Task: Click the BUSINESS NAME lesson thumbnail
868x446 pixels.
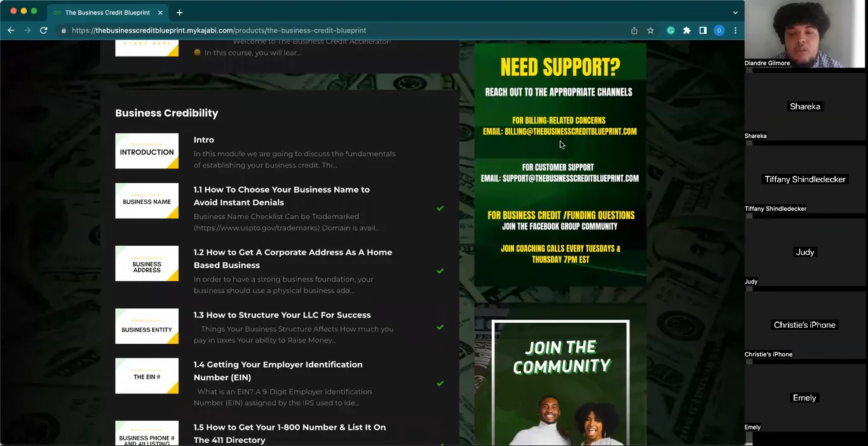Action: (x=147, y=201)
